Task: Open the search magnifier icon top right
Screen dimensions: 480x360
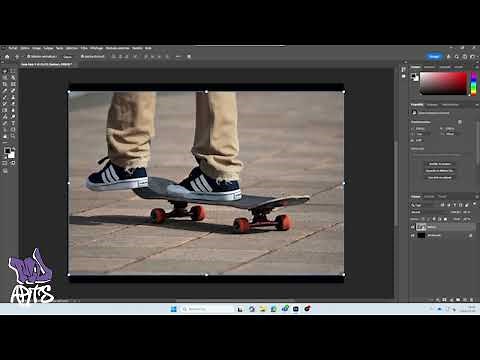Action: pyautogui.click(x=456, y=57)
